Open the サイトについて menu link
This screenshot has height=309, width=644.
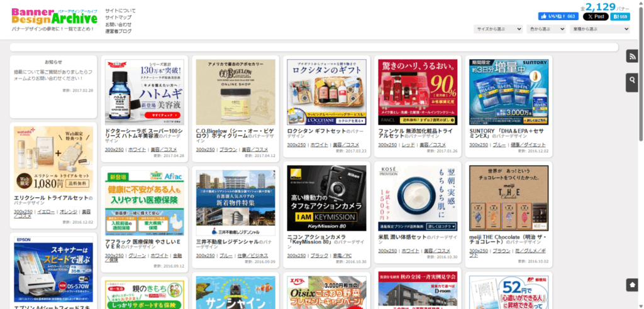[x=119, y=11]
